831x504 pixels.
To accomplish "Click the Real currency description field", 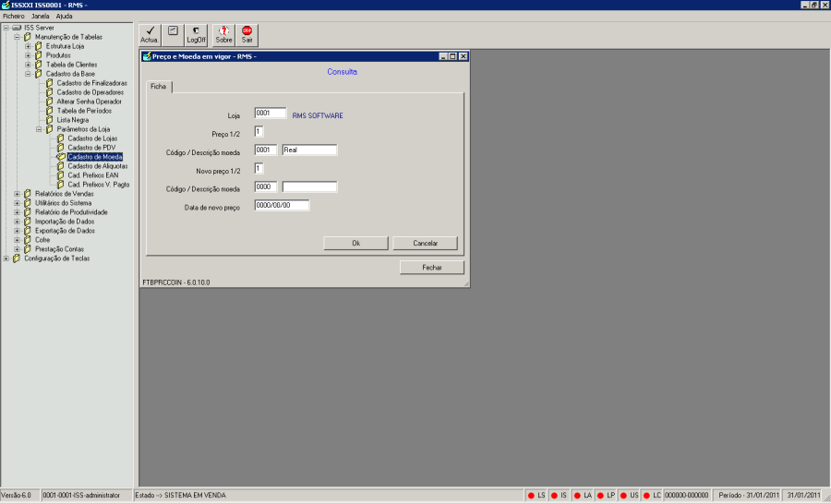I will 309,150.
